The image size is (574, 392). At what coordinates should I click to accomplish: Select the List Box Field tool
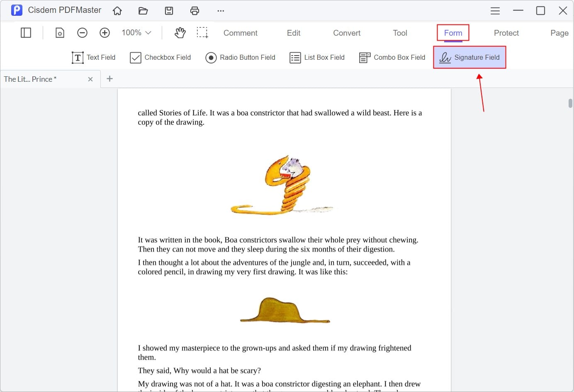317,57
